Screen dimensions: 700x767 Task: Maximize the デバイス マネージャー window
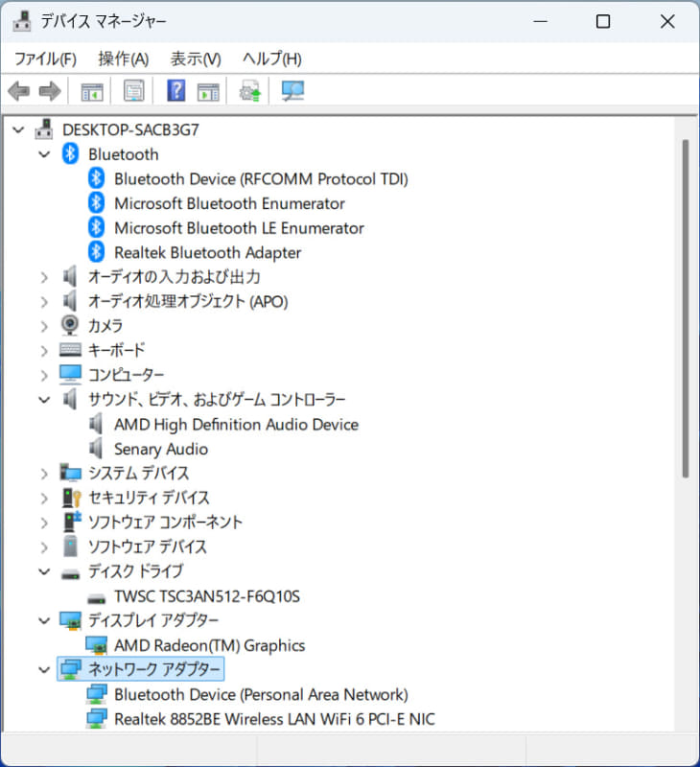pyautogui.click(x=603, y=21)
